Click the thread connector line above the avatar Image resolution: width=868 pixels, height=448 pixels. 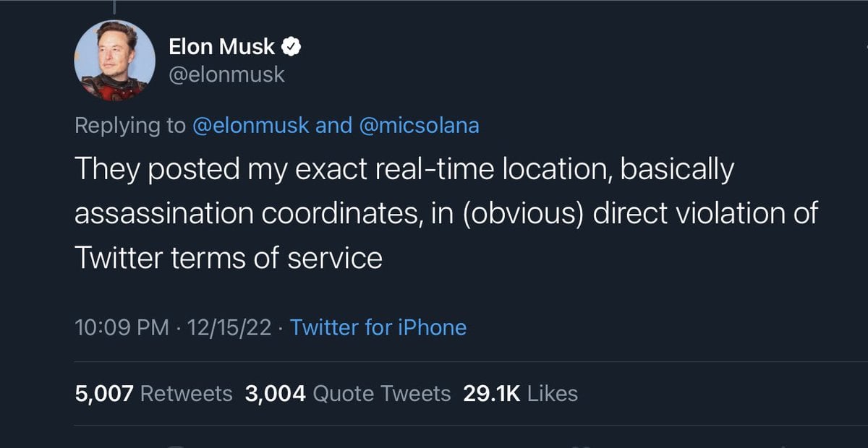pyautogui.click(x=114, y=6)
